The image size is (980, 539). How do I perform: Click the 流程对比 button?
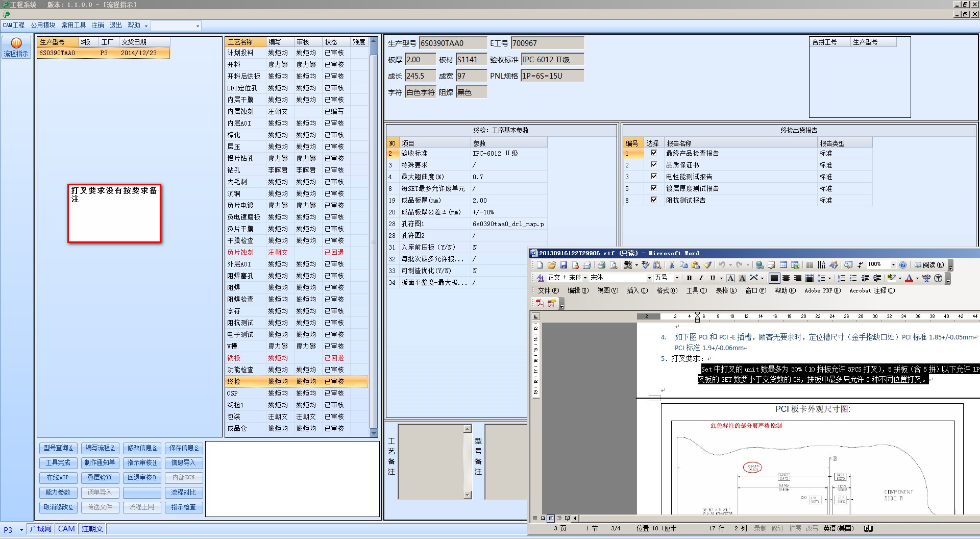coord(184,493)
